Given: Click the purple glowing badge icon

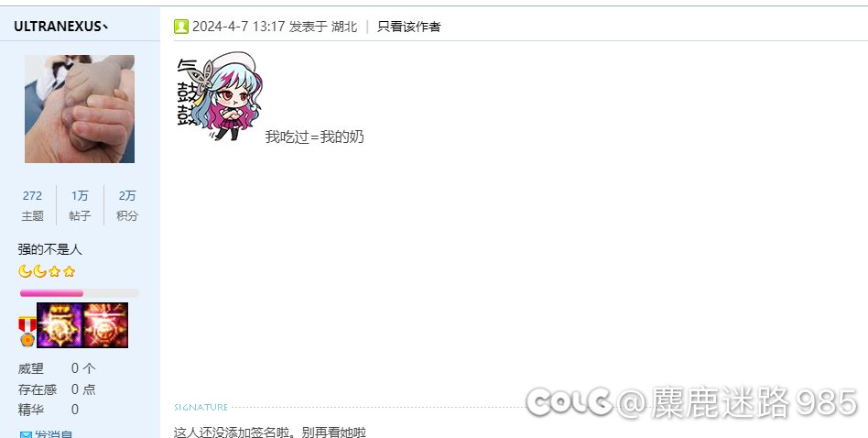Looking at the screenshot, I should tap(60, 325).
